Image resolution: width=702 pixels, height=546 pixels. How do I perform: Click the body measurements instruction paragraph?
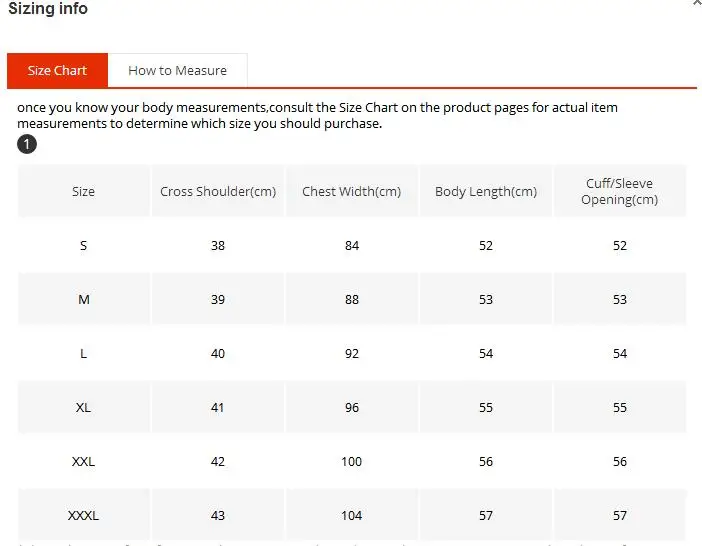pyautogui.click(x=317, y=115)
